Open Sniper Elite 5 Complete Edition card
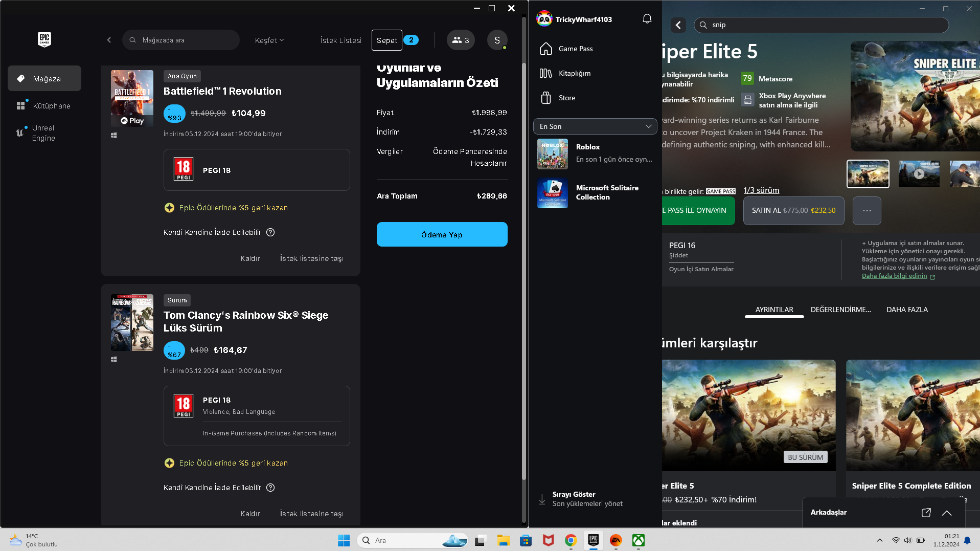Image resolution: width=980 pixels, height=551 pixels. (x=913, y=427)
